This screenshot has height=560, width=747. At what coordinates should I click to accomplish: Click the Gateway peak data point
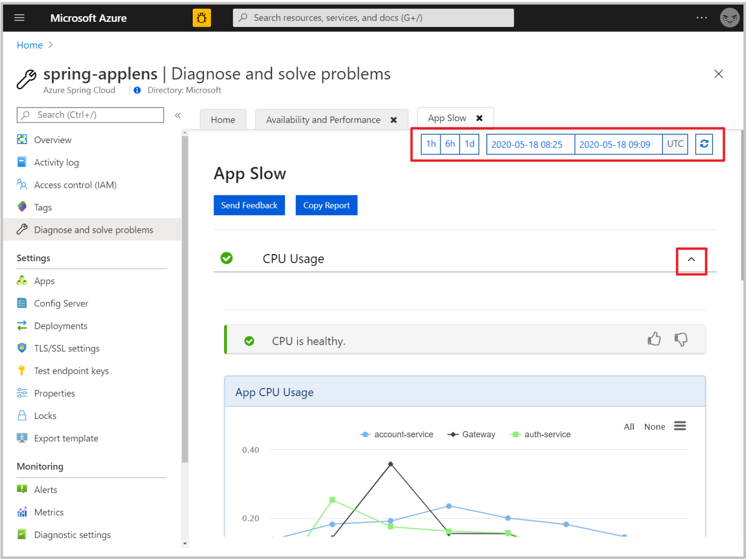[x=390, y=464]
